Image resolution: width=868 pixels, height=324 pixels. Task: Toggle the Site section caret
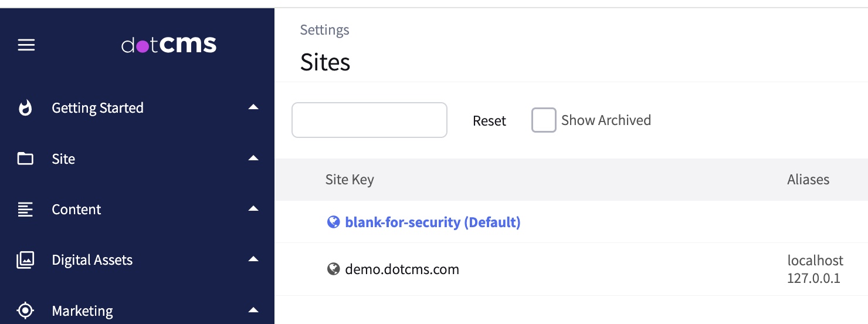[x=253, y=158]
